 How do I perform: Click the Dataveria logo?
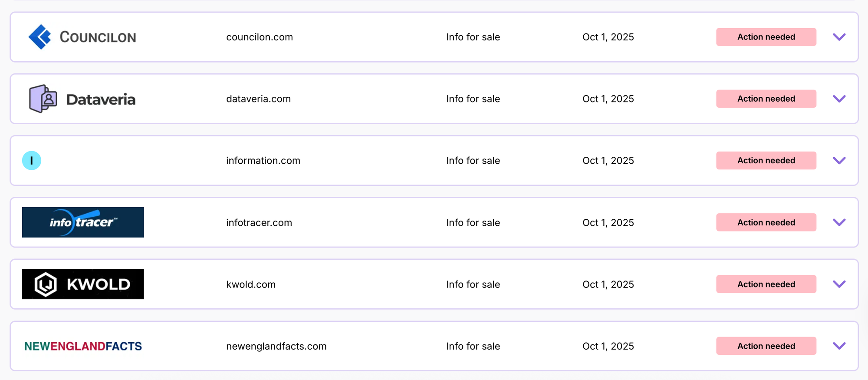pos(82,99)
